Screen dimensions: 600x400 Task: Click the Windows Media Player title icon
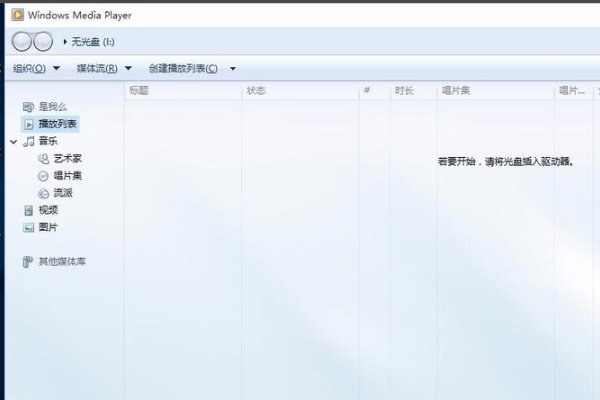point(18,15)
